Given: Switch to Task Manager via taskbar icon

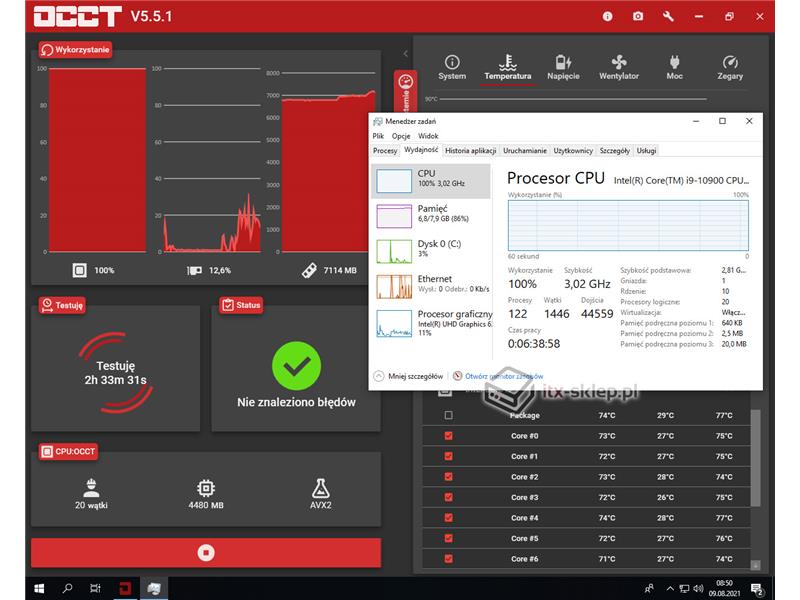Looking at the screenshot, I should pos(154,588).
